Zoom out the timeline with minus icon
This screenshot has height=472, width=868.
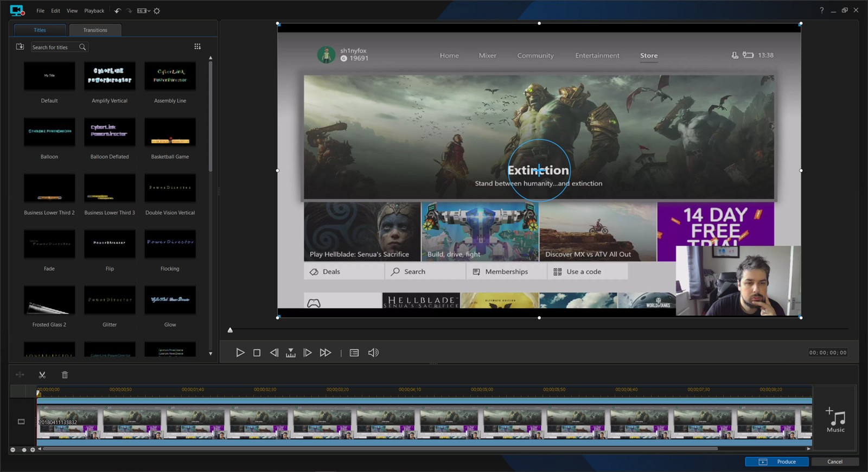13,450
